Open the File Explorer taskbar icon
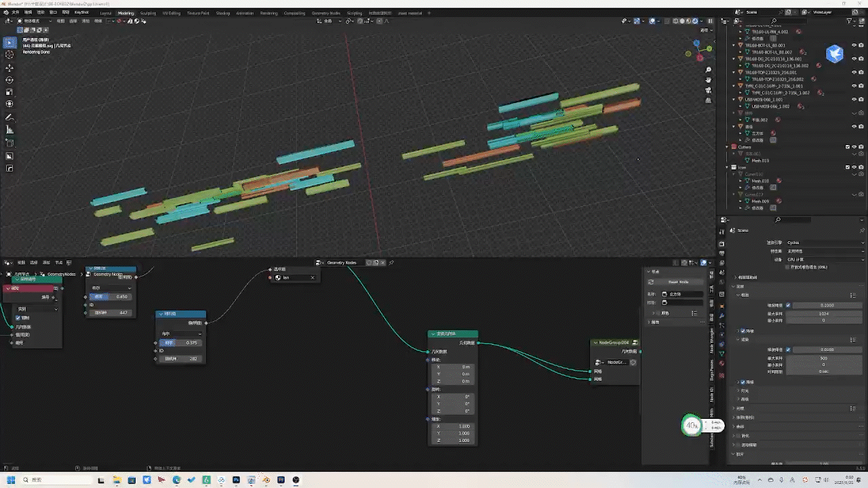The width and height of the screenshot is (868, 488). 117,480
